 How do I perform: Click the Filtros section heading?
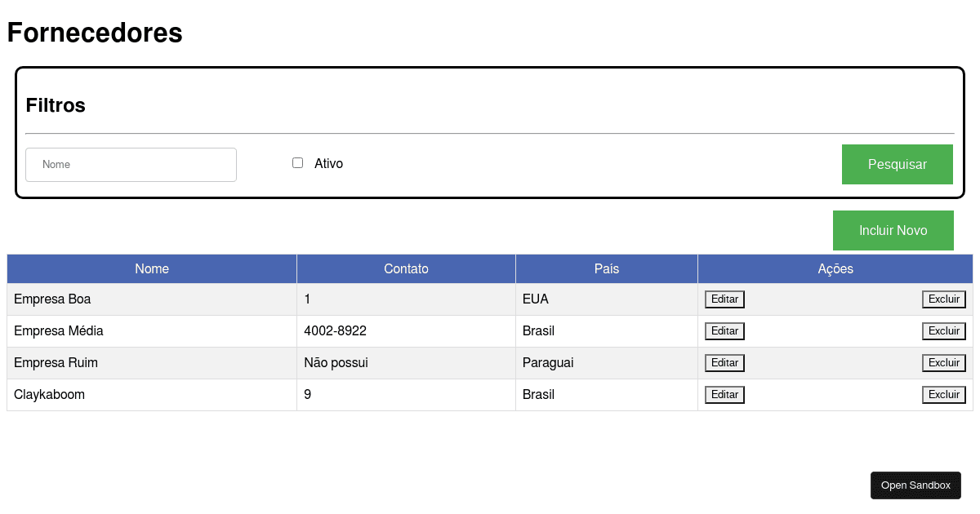[x=54, y=104]
